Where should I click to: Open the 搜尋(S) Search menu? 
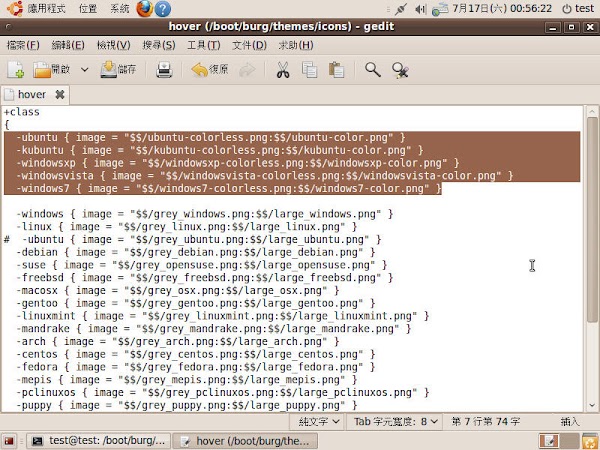coord(159,46)
